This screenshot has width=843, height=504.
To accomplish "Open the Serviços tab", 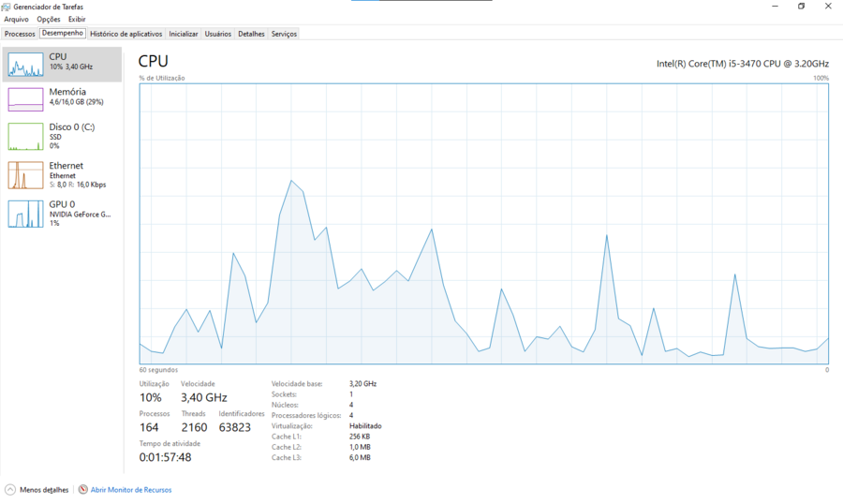I will coord(284,34).
